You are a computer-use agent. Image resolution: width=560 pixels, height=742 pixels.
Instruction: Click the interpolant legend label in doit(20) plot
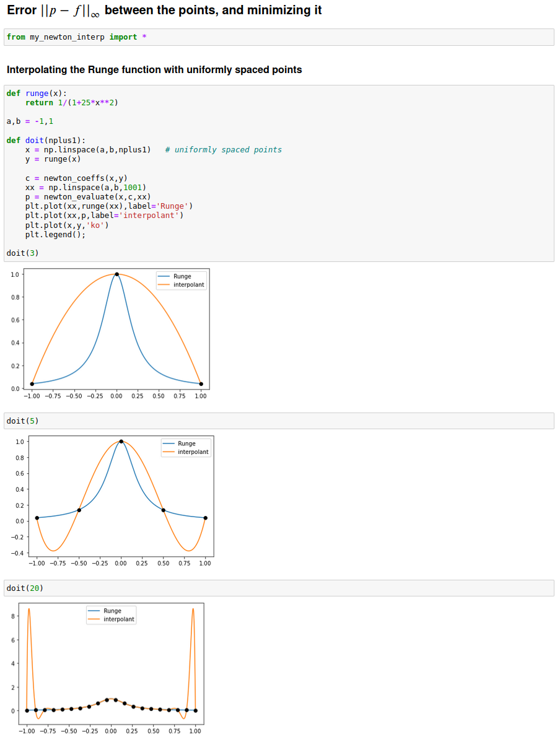pyautogui.click(x=119, y=619)
